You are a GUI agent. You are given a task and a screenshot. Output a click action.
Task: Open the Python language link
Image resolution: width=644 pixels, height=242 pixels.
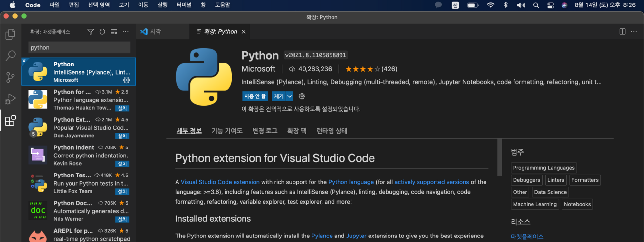351,182
